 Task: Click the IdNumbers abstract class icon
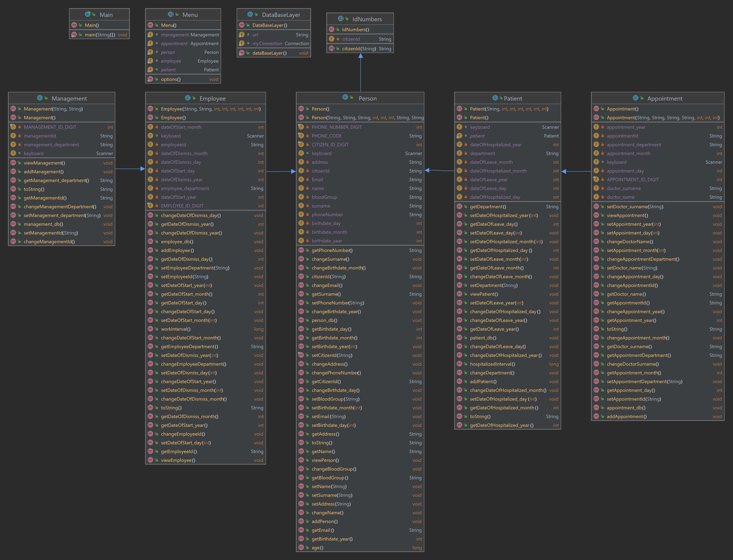[340, 19]
